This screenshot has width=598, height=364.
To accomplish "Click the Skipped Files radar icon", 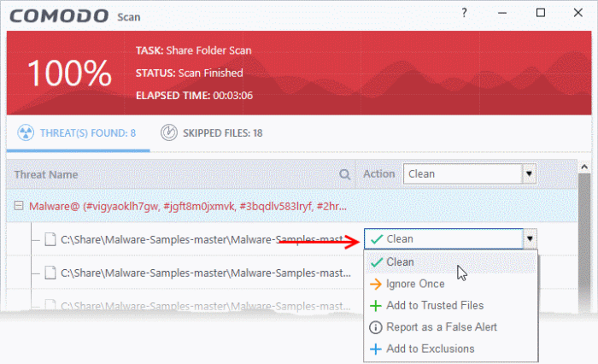I will pyautogui.click(x=169, y=132).
